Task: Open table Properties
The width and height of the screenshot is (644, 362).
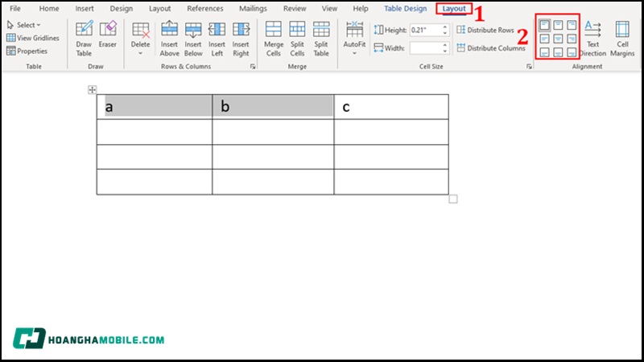Action: (27, 51)
